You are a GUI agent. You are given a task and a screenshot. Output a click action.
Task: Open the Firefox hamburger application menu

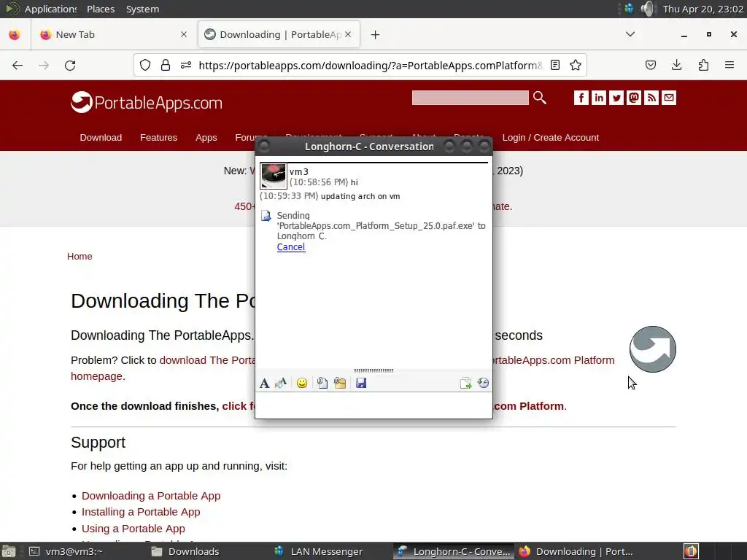[x=729, y=65]
